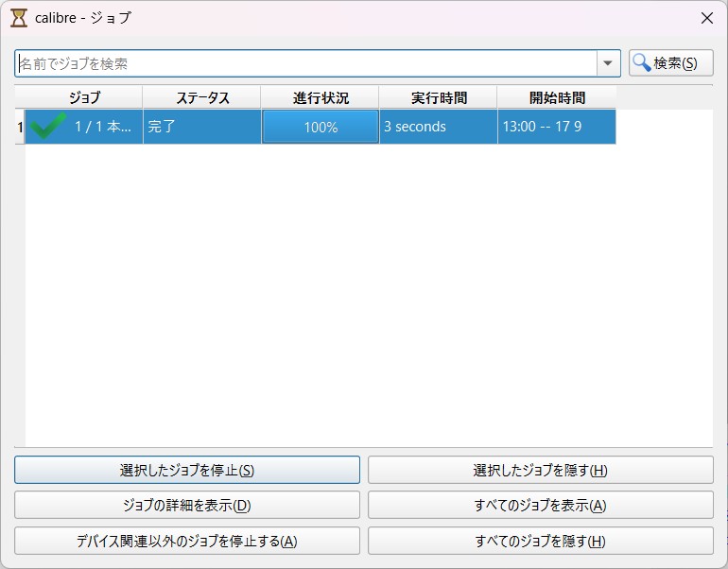Click すべてのジョブを表示 button
The width and height of the screenshot is (728, 569).
[540, 505]
